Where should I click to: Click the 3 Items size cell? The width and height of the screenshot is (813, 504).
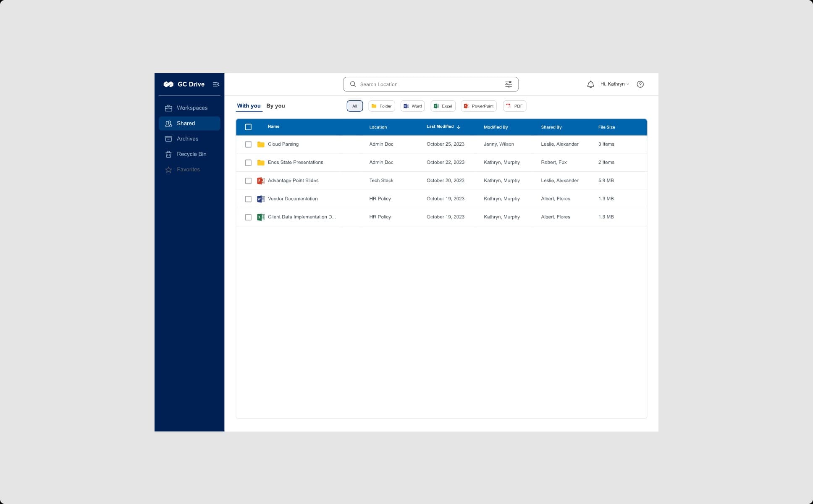(x=606, y=144)
